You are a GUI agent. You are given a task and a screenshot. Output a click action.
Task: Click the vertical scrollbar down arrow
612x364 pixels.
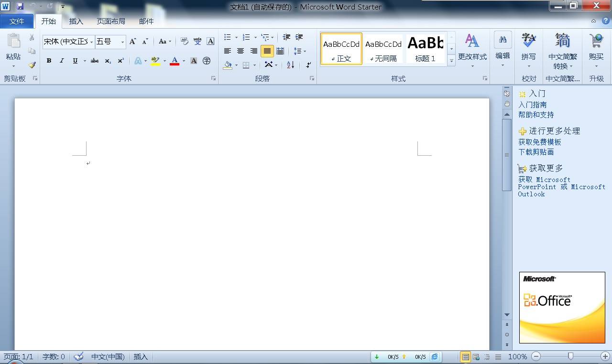(507, 314)
